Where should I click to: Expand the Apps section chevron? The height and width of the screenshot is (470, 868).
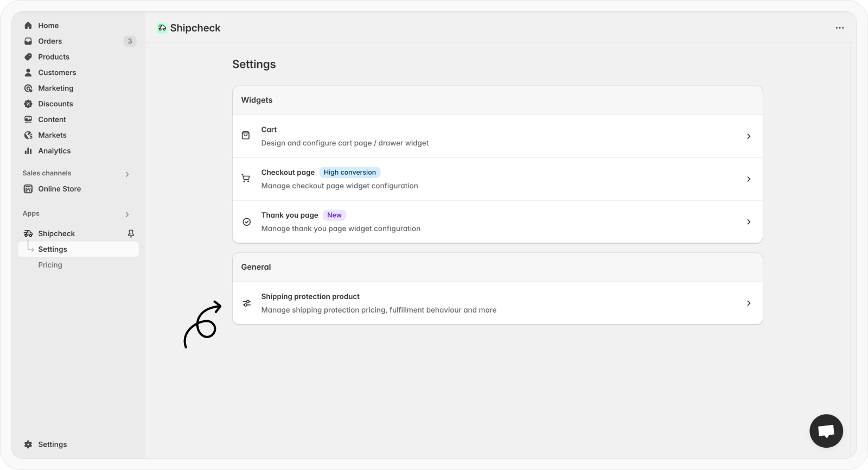click(127, 214)
